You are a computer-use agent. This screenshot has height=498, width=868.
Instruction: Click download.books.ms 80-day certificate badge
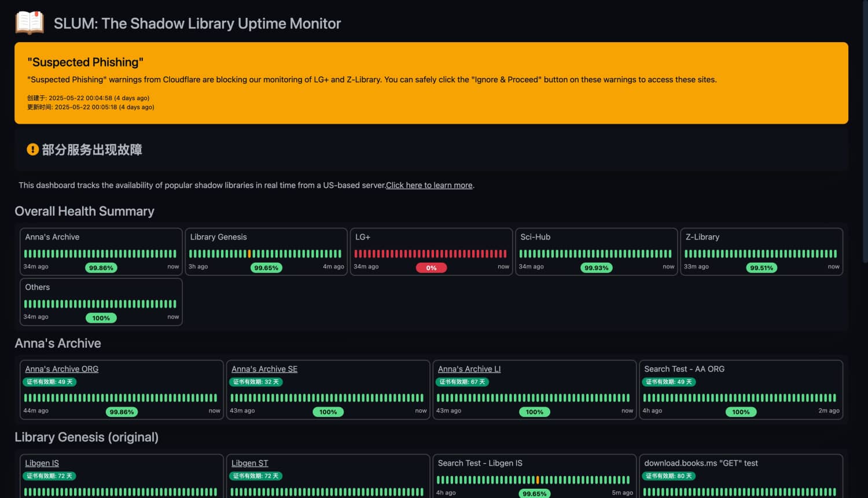point(669,476)
